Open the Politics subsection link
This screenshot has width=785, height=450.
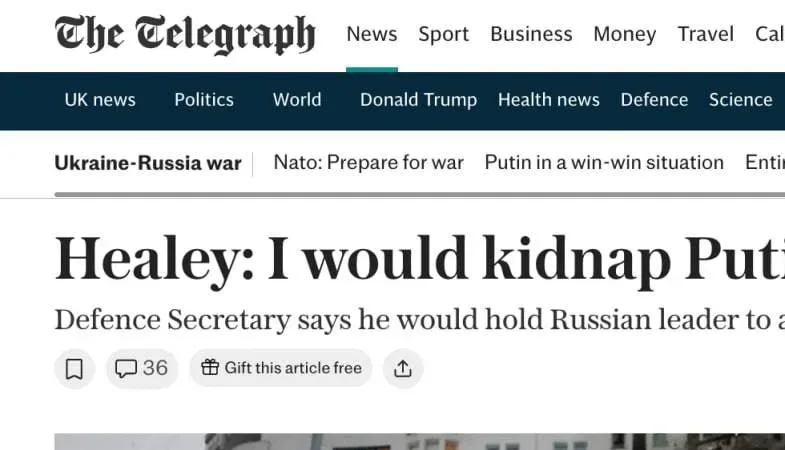[x=204, y=100]
